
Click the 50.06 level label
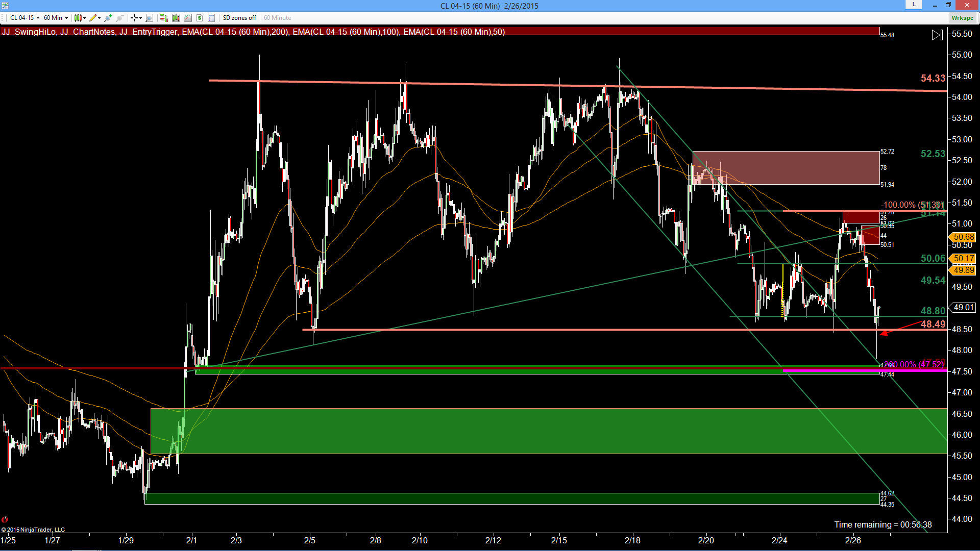[x=933, y=258]
